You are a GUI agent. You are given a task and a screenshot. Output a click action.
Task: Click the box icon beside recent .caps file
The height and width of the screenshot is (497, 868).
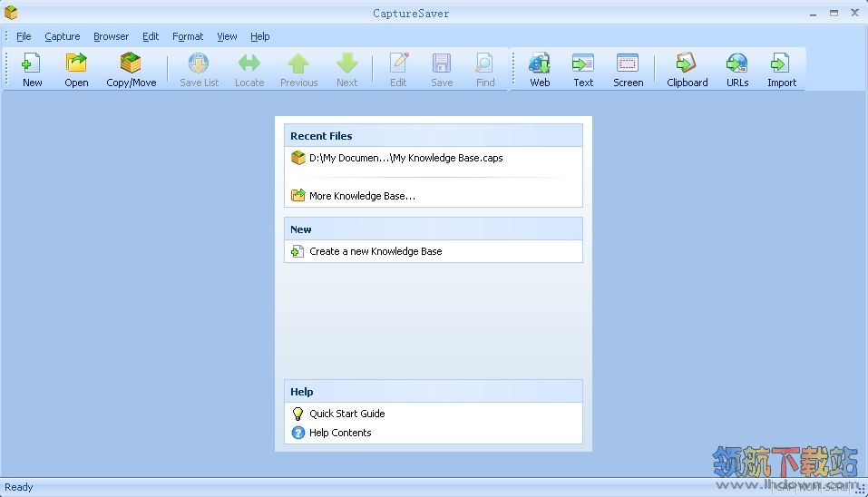coord(297,158)
